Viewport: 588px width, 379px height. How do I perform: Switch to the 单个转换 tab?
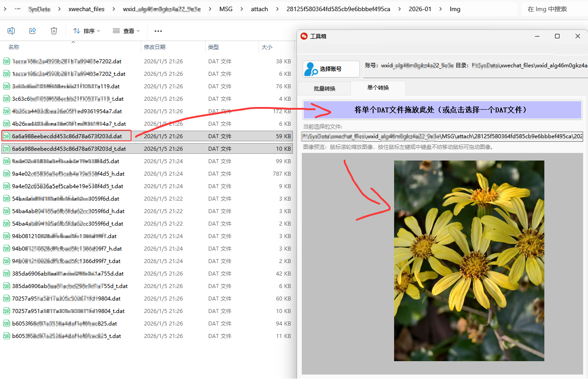pyautogui.click(x=378, y=88)
